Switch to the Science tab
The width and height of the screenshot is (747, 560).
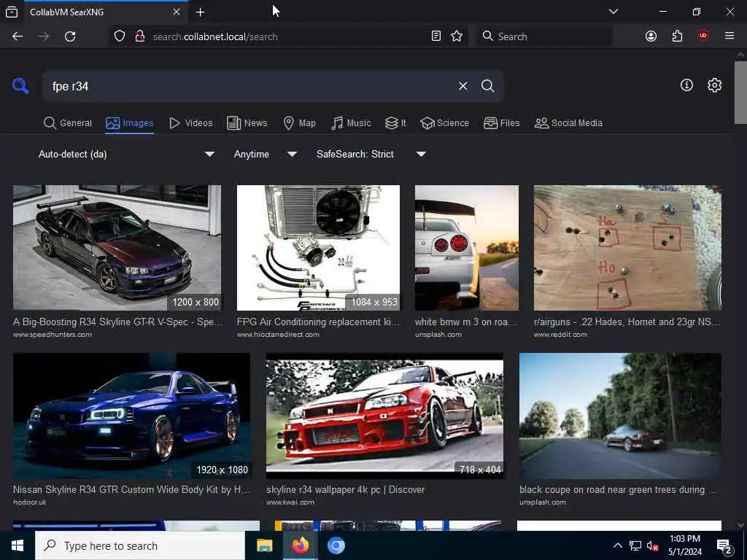(x=444, y=122)
